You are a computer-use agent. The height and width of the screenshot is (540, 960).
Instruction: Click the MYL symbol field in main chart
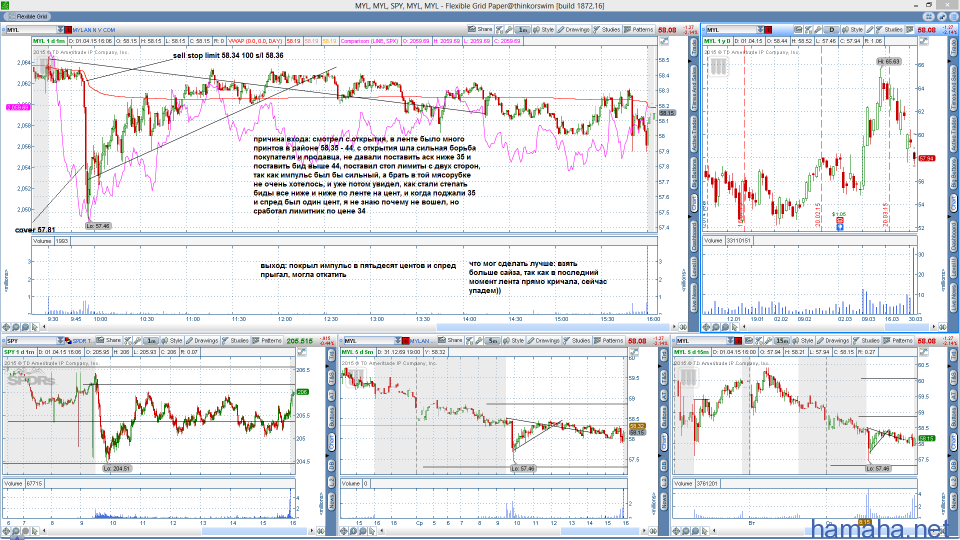(31, 29)
